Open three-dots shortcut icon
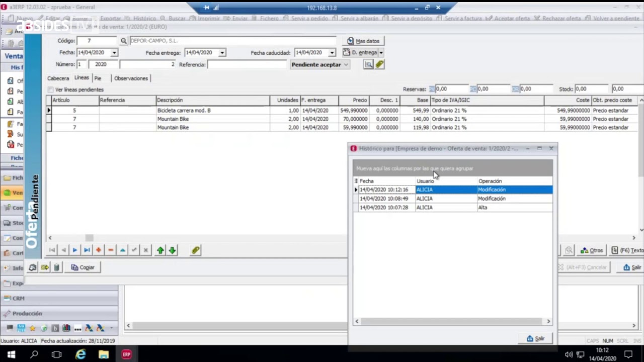This screenshot has width=644, height=362. click(x=77, y=328)
